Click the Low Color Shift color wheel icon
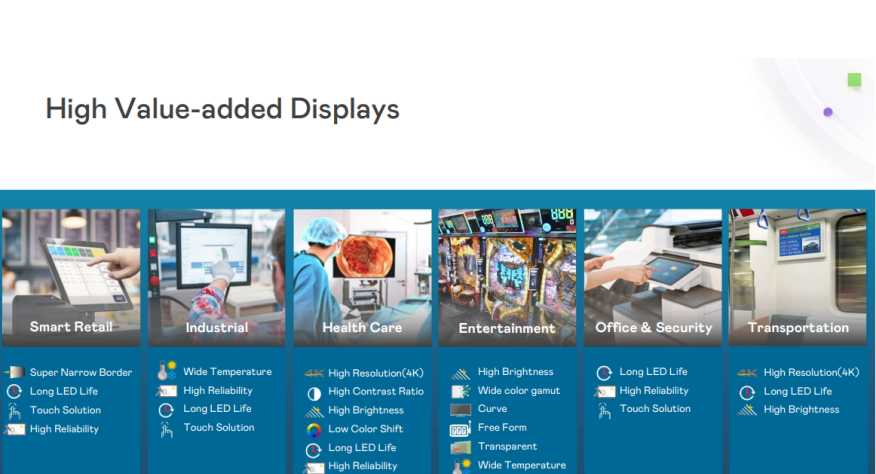Viewport: 876px width, 474px height. click(x=314, y=430)
